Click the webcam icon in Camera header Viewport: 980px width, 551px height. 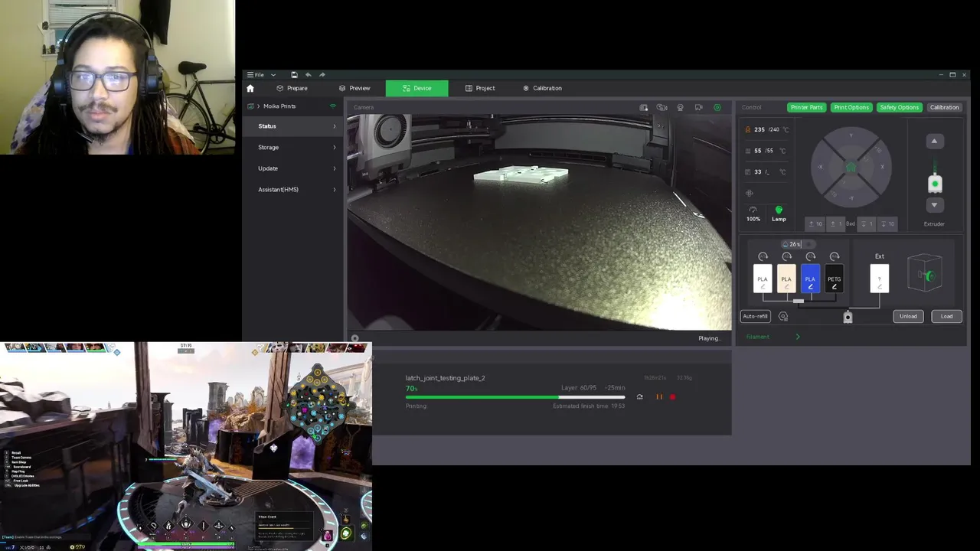680,107
